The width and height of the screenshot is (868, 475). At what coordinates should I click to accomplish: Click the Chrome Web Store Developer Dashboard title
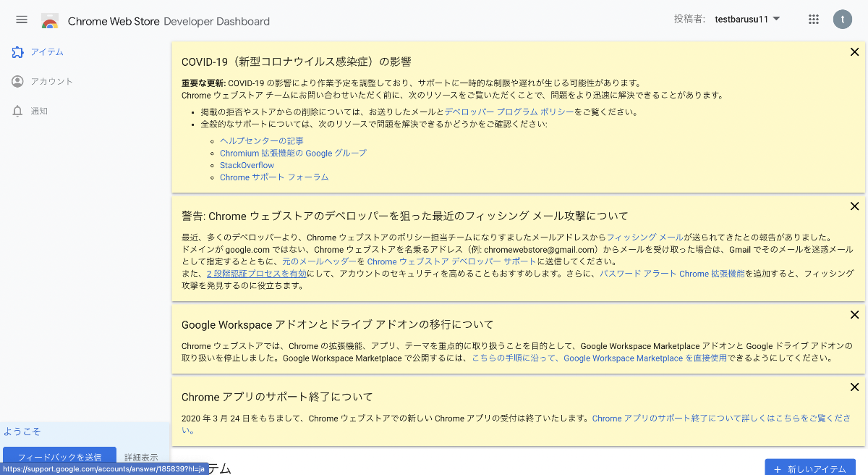(169, 21)
